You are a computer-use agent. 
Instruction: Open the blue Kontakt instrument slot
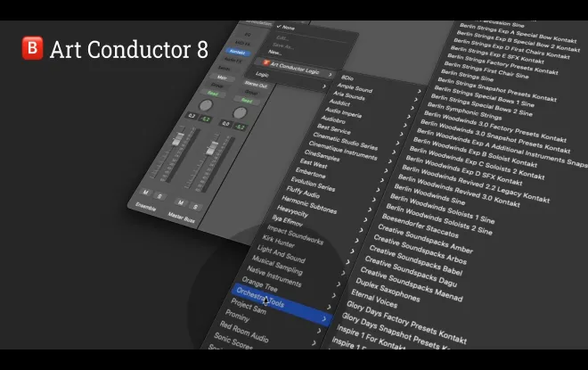[x=237, y=52]
